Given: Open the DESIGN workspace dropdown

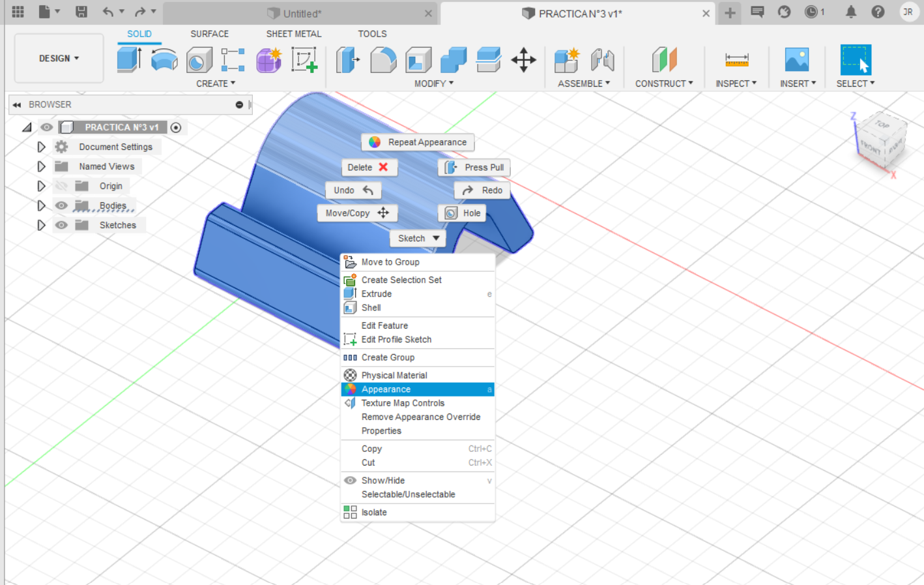Looking at the screenshot, I should click(59, 58).
